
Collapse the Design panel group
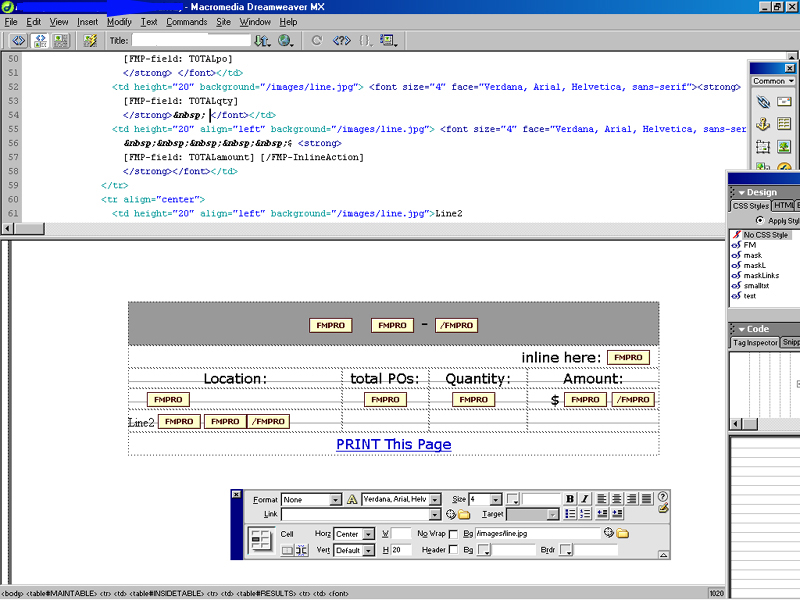pos(741,192)
